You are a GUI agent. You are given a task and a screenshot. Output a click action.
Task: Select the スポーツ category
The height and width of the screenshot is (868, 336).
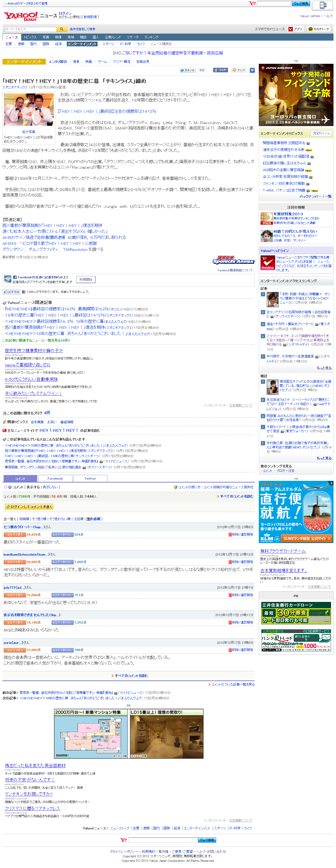pos(108,44)
